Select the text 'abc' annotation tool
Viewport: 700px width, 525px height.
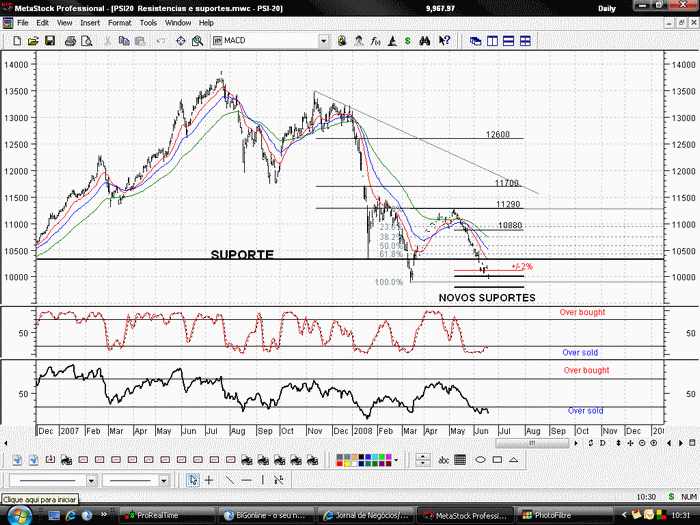443,460
